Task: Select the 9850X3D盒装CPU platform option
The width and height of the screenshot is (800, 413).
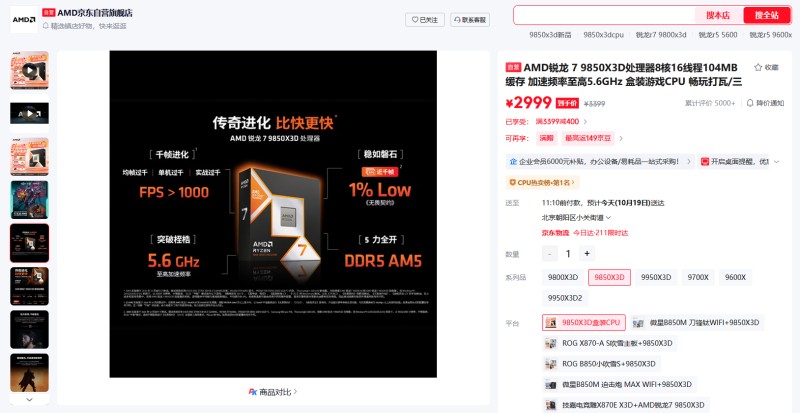Action: (584, 323)
